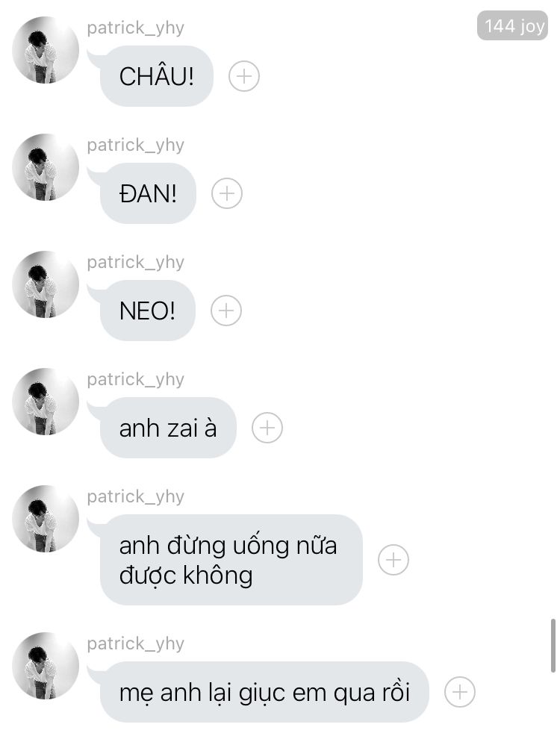Screen dimensions: 560x736
Task: Select "anh đừng uống nữa được không" bubble
Action: point(231,560)
